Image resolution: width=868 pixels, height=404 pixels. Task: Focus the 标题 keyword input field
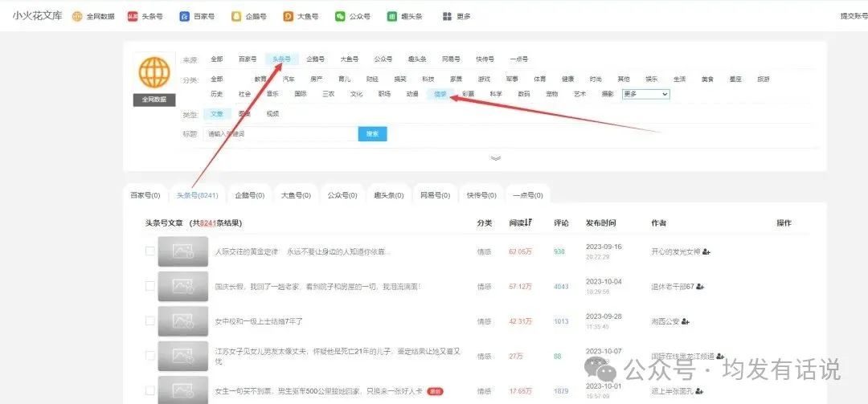[x=280, y=134]
